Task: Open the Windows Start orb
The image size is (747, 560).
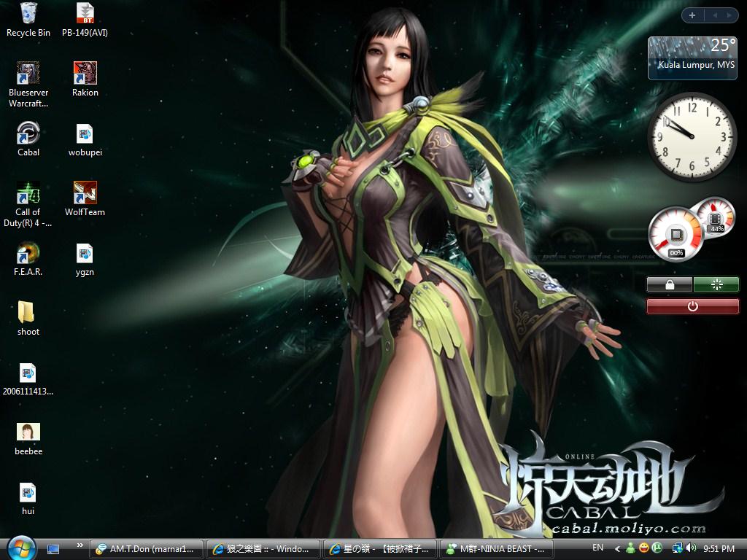Action: pos(22,548)
